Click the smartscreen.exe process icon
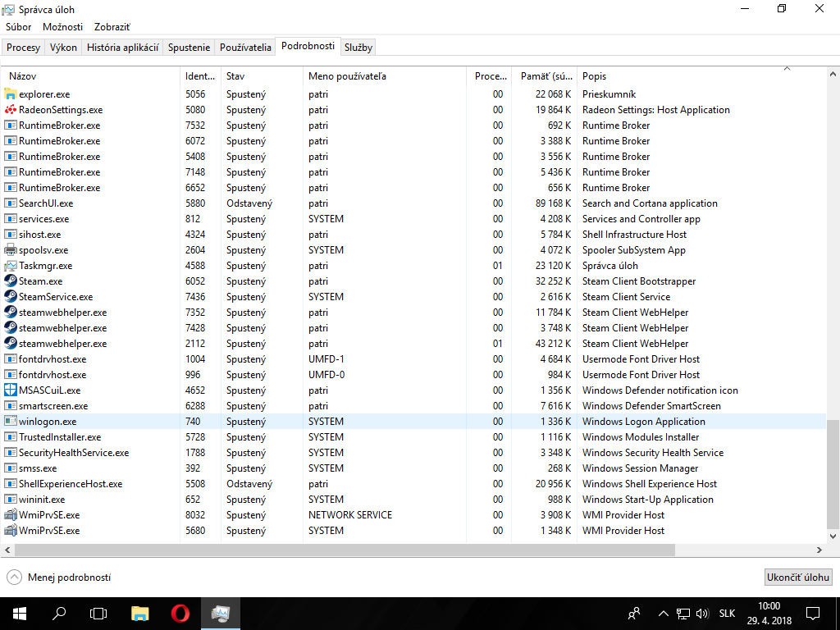This screenshot has height=630, width=840. [10, 406]
